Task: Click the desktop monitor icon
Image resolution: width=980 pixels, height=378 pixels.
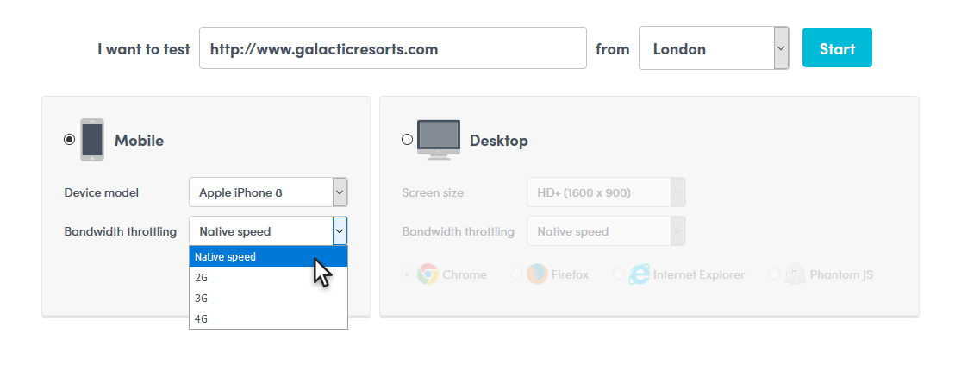Action: coord(438,140)
